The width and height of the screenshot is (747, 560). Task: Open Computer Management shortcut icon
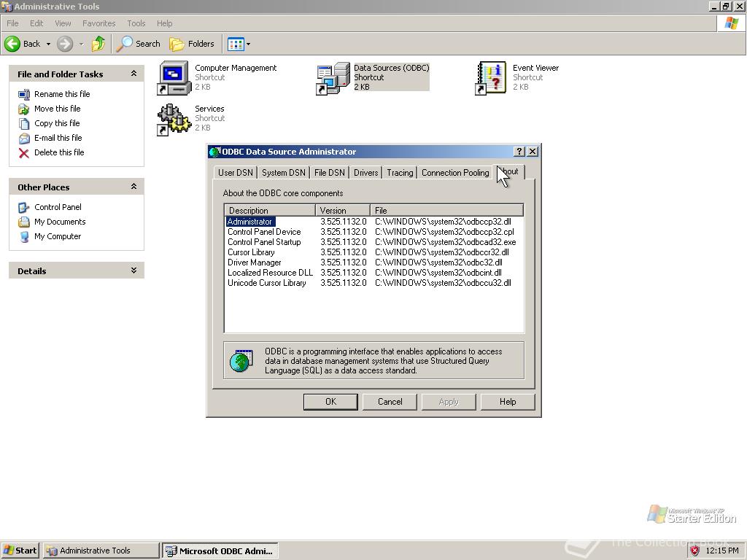174,78
